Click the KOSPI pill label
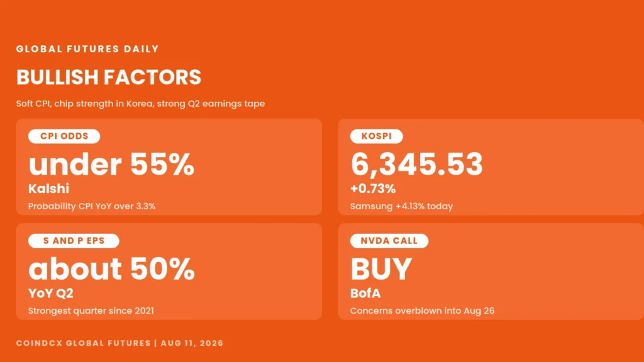This screenshot has height=362, width=644. [376, 136]
